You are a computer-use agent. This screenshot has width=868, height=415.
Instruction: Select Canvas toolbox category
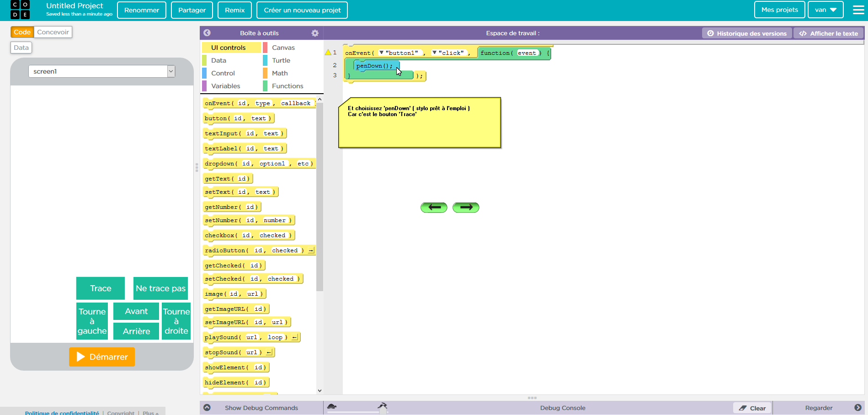pyautogui.click(x=292, y=48)
